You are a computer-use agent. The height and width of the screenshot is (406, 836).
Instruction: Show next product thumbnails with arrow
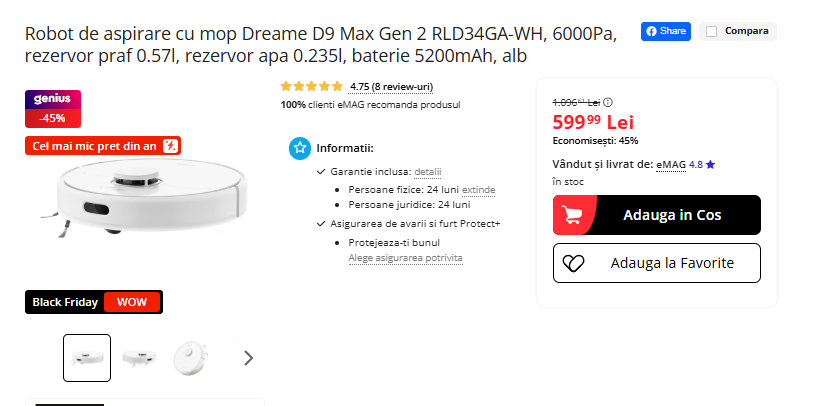pos(249,358)
